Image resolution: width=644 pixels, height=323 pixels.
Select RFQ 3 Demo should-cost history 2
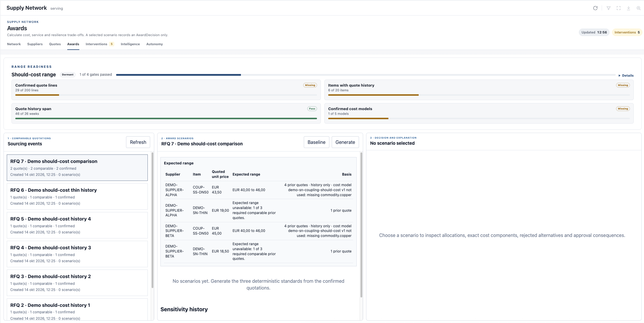click(x=77, y=283)
